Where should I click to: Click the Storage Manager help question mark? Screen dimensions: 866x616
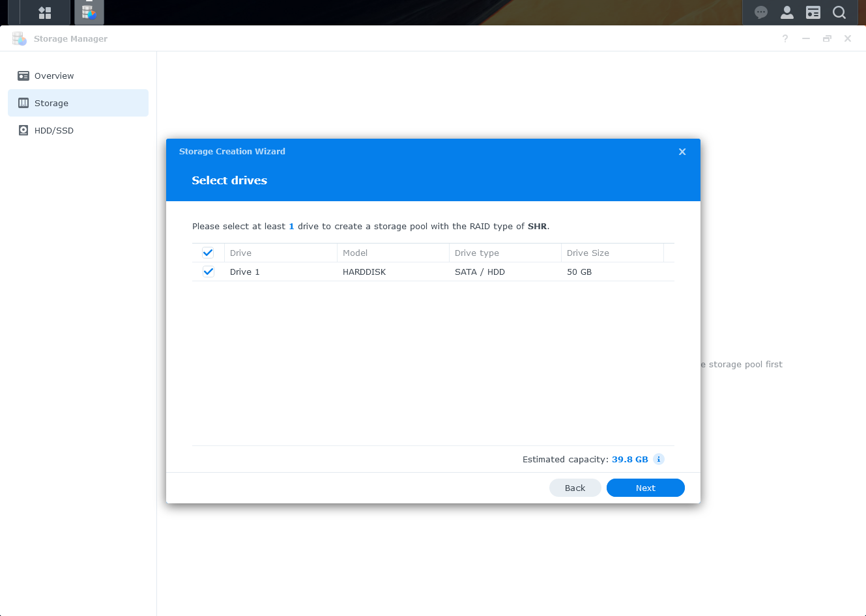tap(785, 39)
